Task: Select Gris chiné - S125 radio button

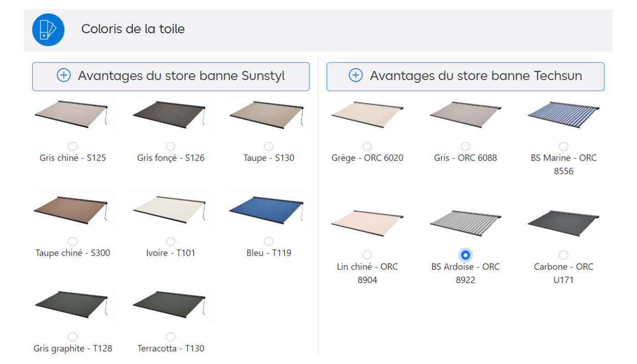Action: coord(72,146)
